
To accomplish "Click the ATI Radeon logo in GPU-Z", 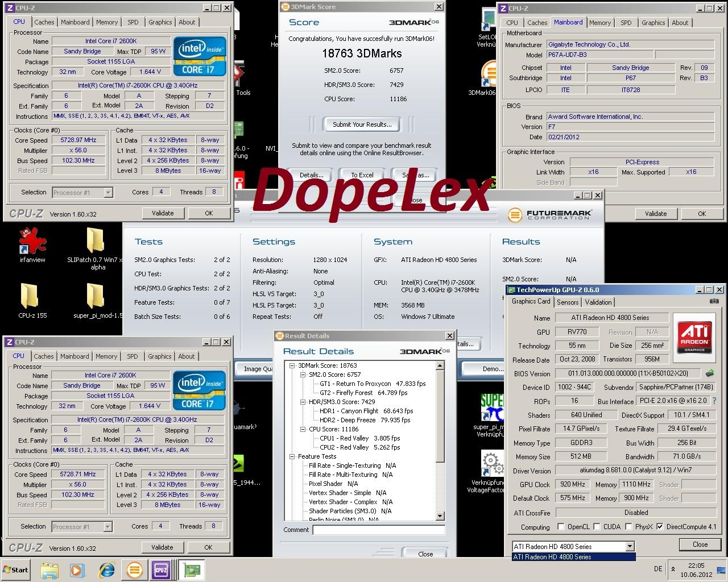I will (x=694, y=337).
